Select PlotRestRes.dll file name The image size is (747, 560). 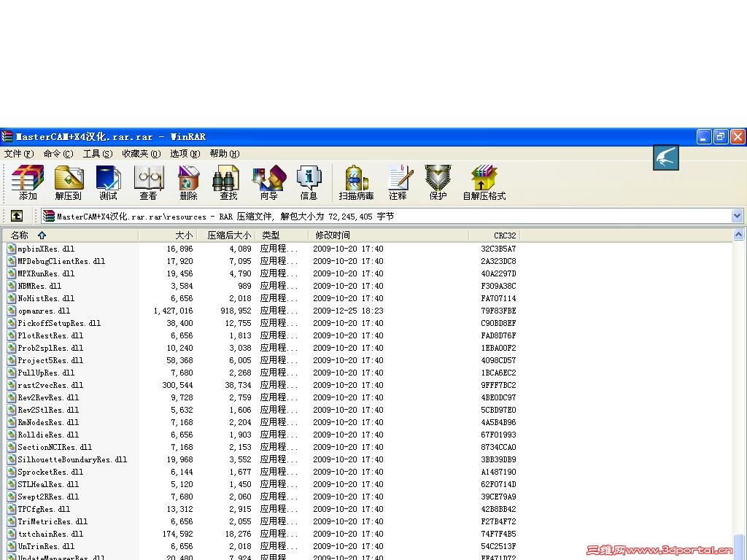[50, 335]
